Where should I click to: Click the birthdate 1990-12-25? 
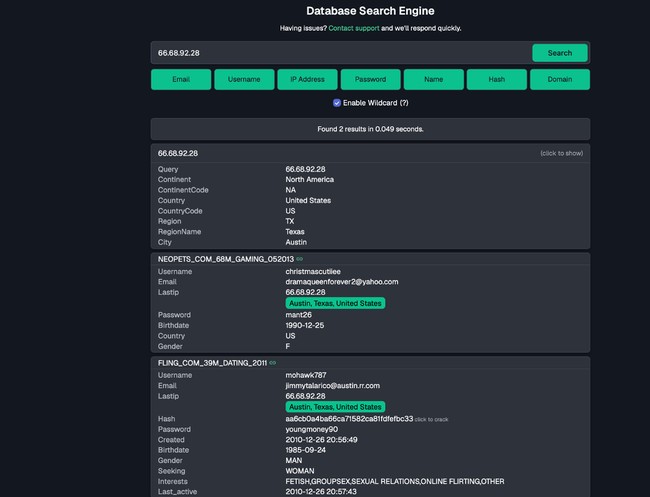tap(305, 325)
